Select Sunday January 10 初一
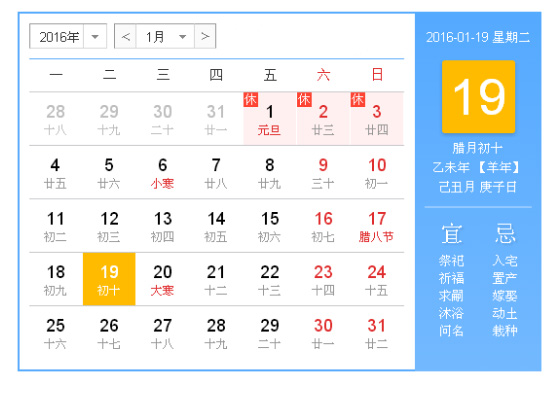 pyautogui.click(x=377, y=172)
